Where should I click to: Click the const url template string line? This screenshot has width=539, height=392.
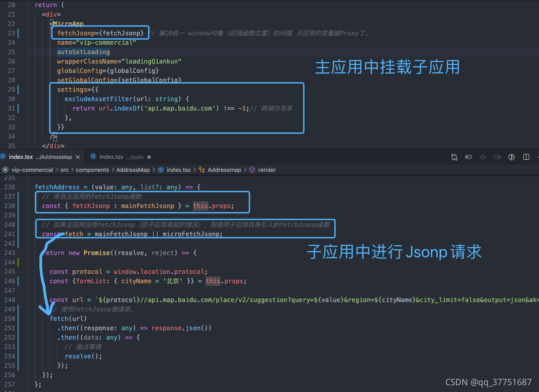[x=294, y=300]
